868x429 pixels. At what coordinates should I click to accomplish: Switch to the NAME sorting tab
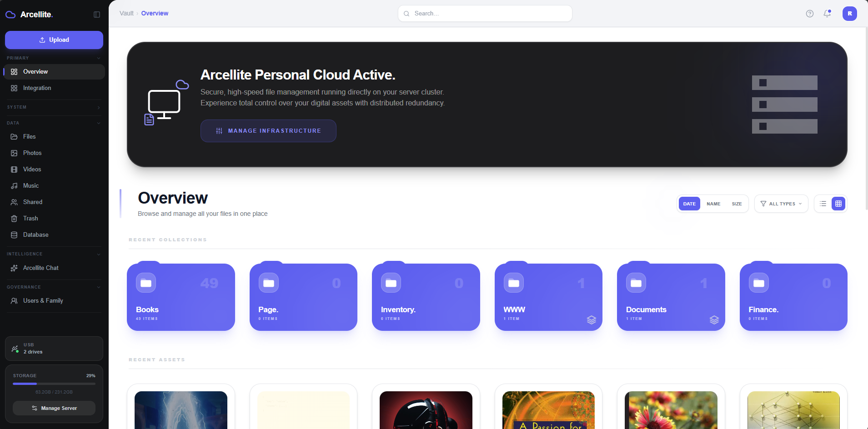click(x=713, y=204)
